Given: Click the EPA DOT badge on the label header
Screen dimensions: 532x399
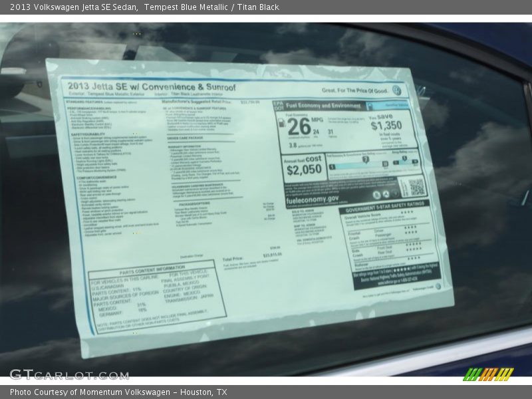Looking at the screenshot, I should click(x=279, y=106).
